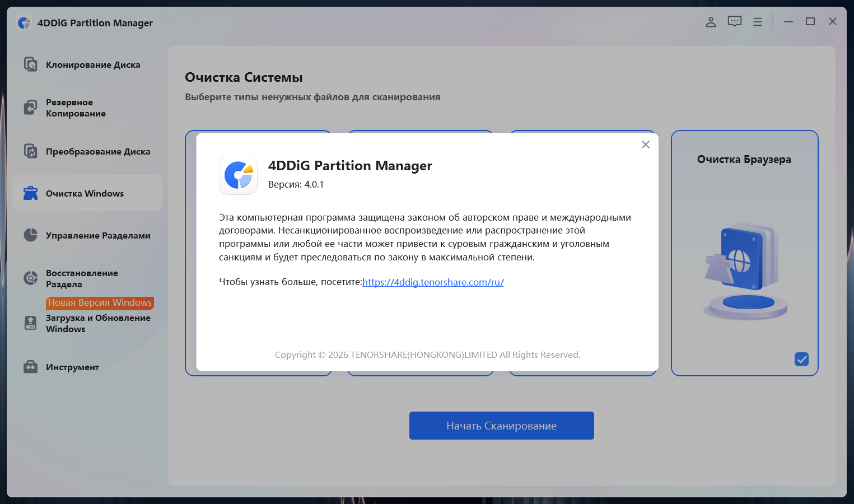854x504 pixels.
Task: Minimize the 4DDiG window
Action: 788,22
